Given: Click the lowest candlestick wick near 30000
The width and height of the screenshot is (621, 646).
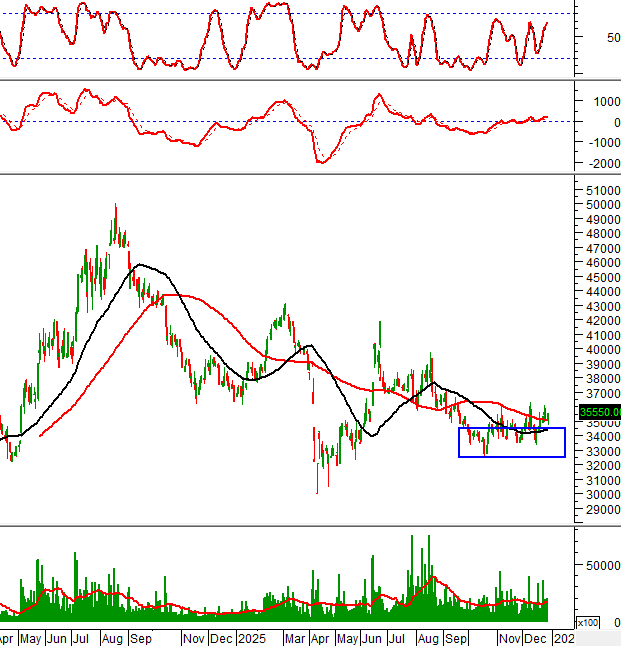Looking at the screenshot, I should [x=318, y=491].
